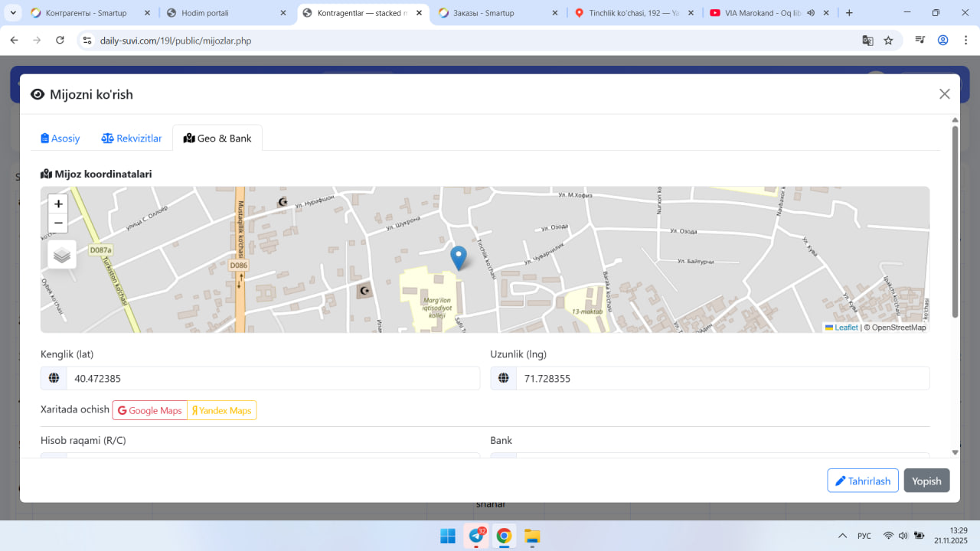Zoom in on the map
Viewport: 980px width, 551px height.
coord(58,204)
